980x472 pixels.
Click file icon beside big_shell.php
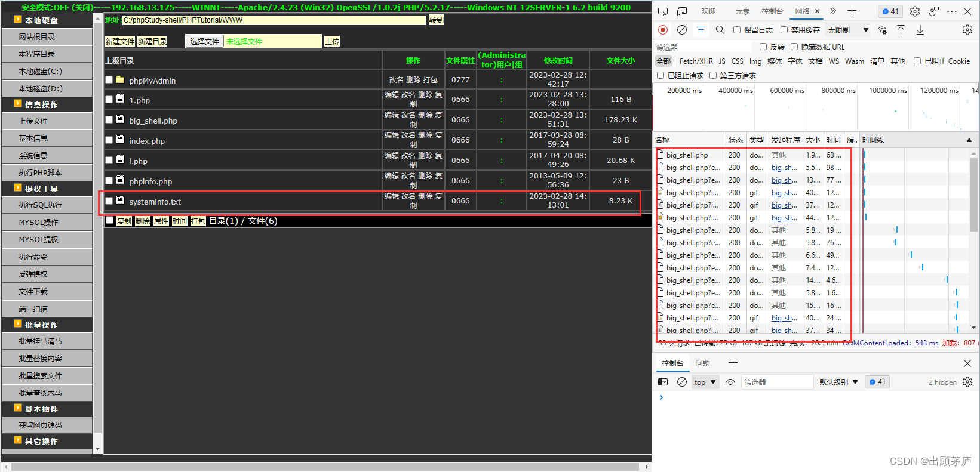pos(120,119)
